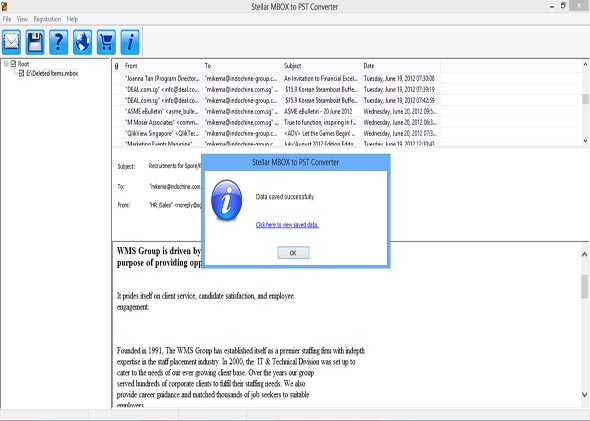Click OK in the success dialog
Image resolution: width=590 pixels, height=421 pixels.
point(293,253)
